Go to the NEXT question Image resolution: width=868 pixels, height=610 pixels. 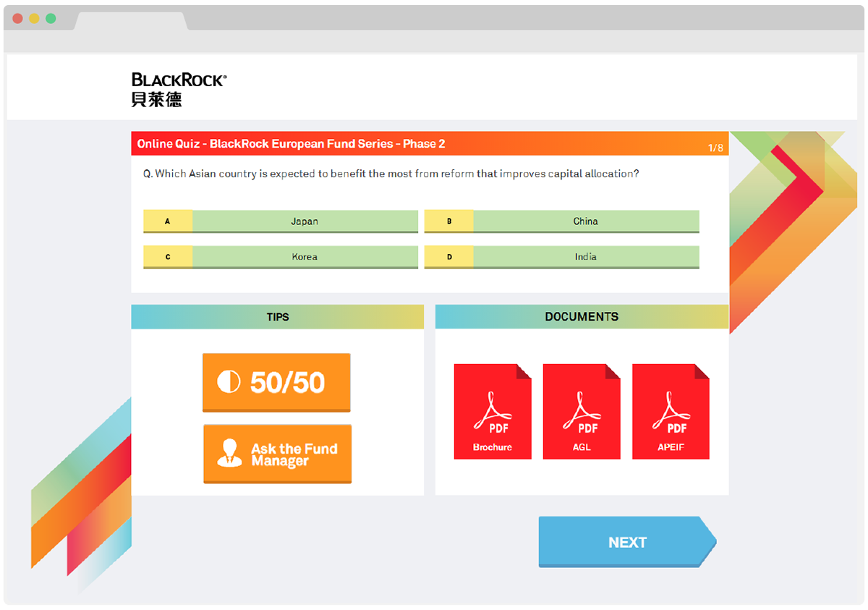[x=627, y=541]
